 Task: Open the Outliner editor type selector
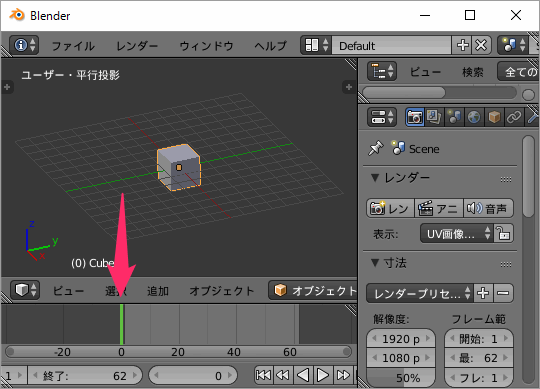tap(382, 71)
